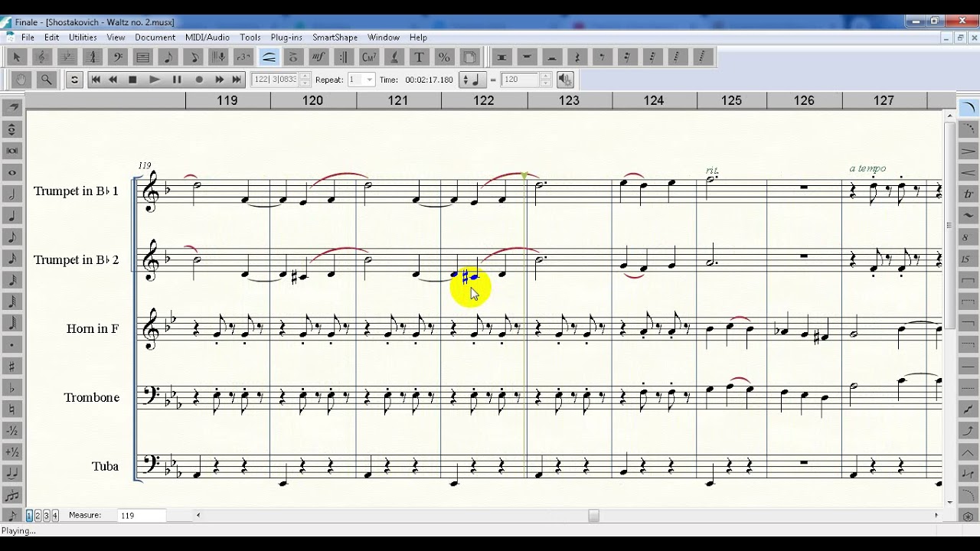Select the Lyrics tool

394,57
